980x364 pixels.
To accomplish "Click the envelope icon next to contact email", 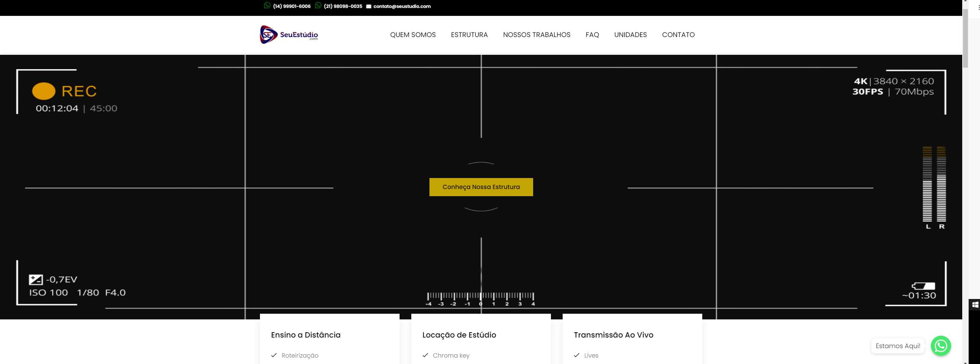I will tap(368, 6).
